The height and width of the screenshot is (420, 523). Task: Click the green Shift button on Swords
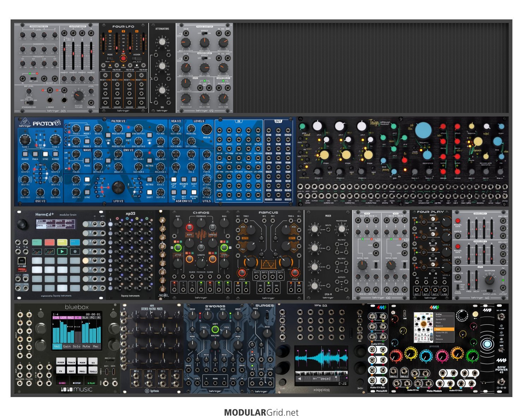coord(215,329)
